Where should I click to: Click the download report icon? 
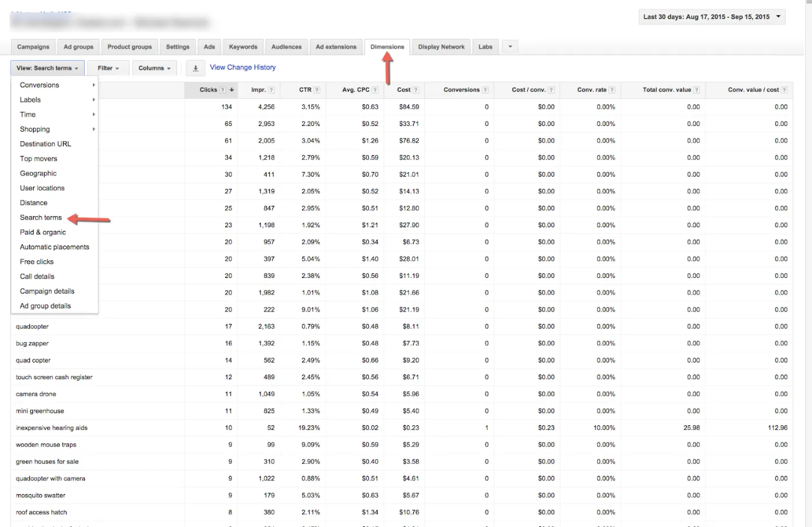pos(195,68)
